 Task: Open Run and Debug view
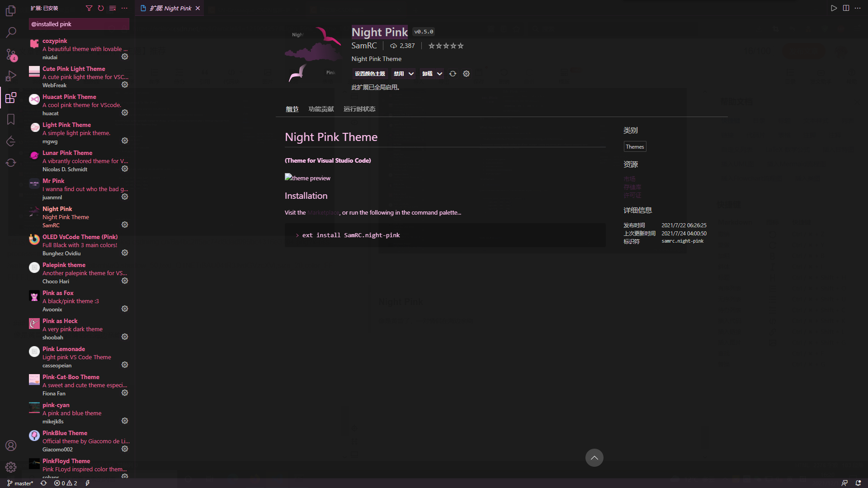pos(11,76)
